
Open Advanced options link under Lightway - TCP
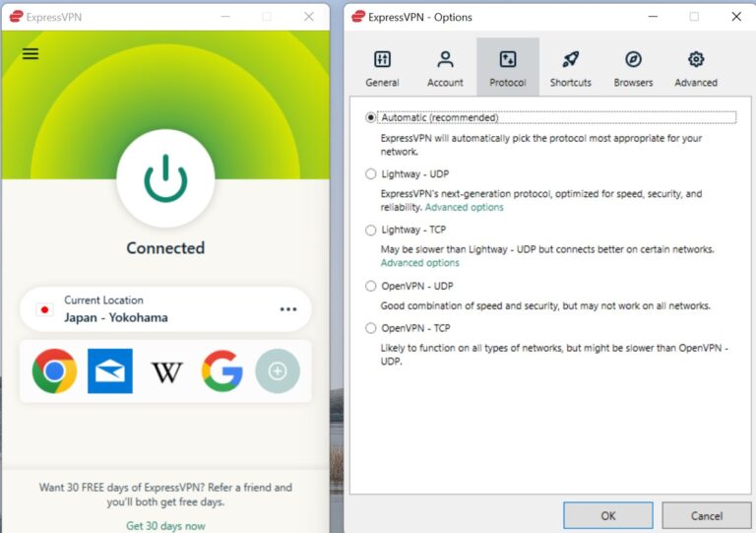tap(420, 263)
